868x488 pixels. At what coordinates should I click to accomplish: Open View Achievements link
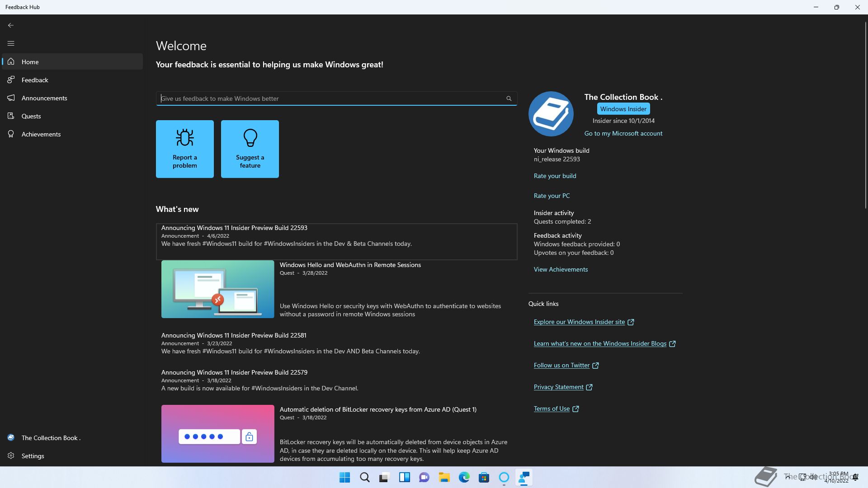[561, 269]
